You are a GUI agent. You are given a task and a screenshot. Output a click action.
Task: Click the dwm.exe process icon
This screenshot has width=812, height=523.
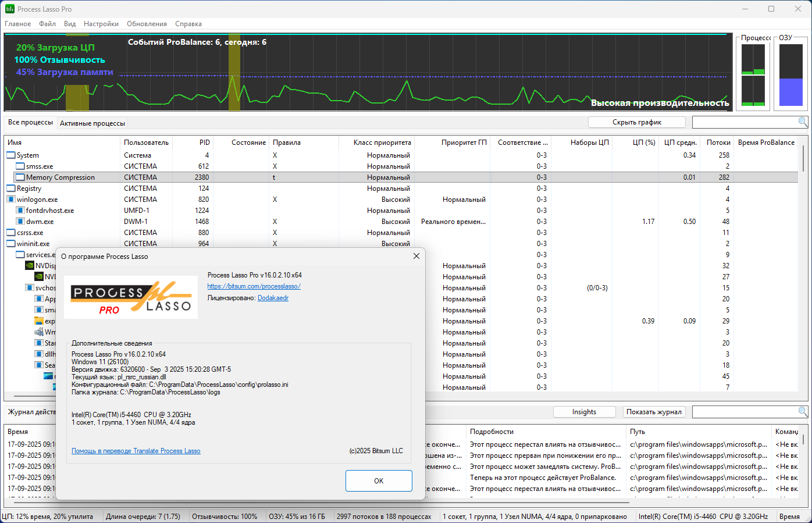[20, 222]
